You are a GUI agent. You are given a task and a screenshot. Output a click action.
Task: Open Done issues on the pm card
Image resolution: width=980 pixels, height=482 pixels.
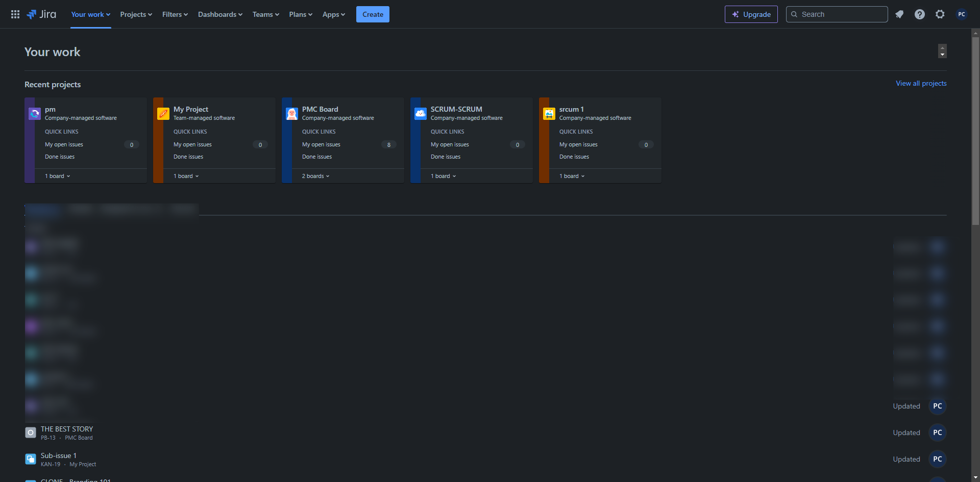(x=60, y=157)
